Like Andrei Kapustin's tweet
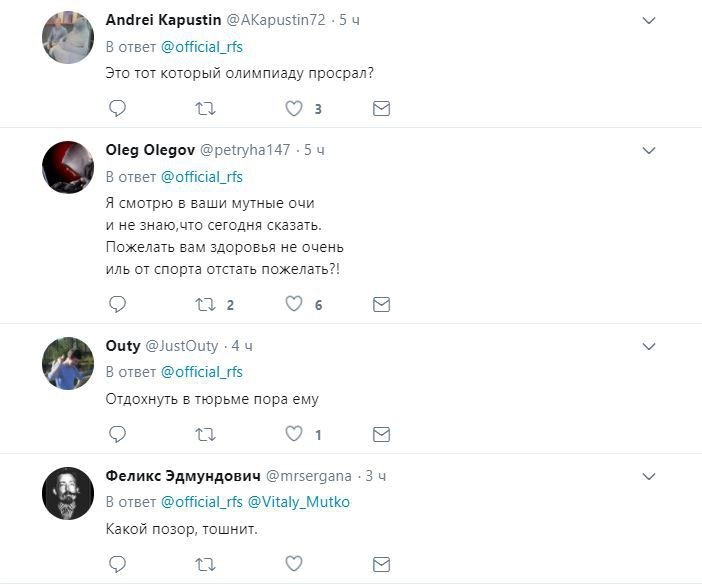This screenshot has width=702, height=584. (x=294, y=109)
